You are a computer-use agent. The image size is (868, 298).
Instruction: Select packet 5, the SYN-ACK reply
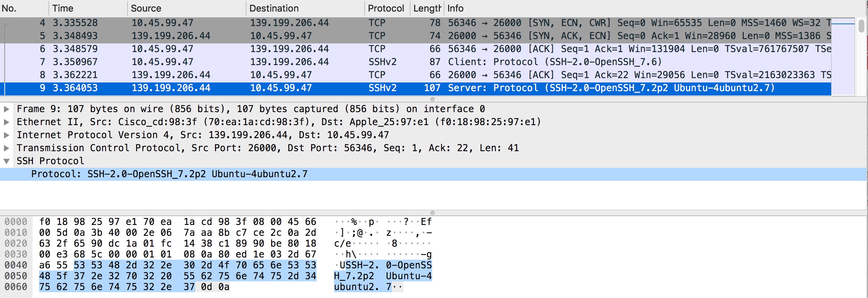253,36
